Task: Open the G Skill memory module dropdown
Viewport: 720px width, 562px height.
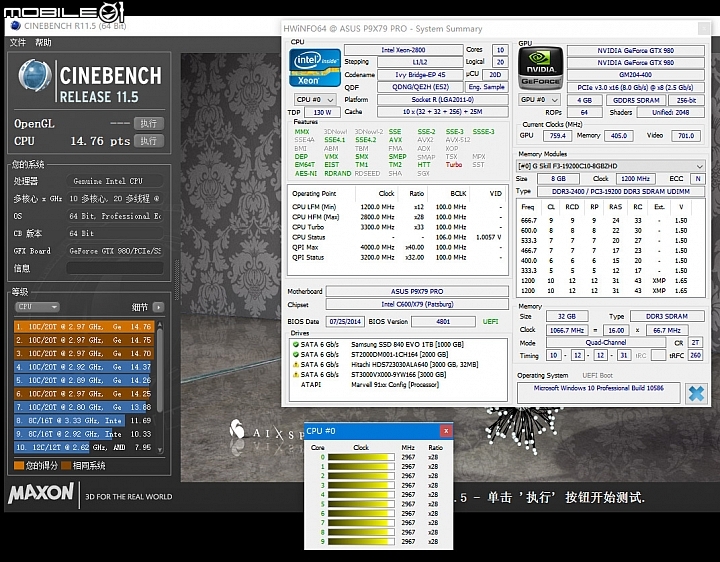Action: (611, 166)
